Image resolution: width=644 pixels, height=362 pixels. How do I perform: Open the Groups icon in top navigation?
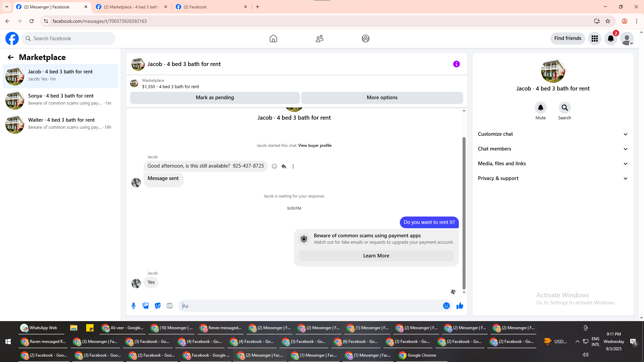[366, 39]
